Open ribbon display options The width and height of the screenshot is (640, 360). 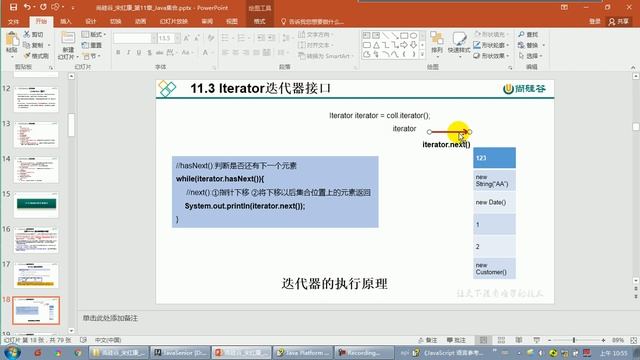[x=564, y=7]
